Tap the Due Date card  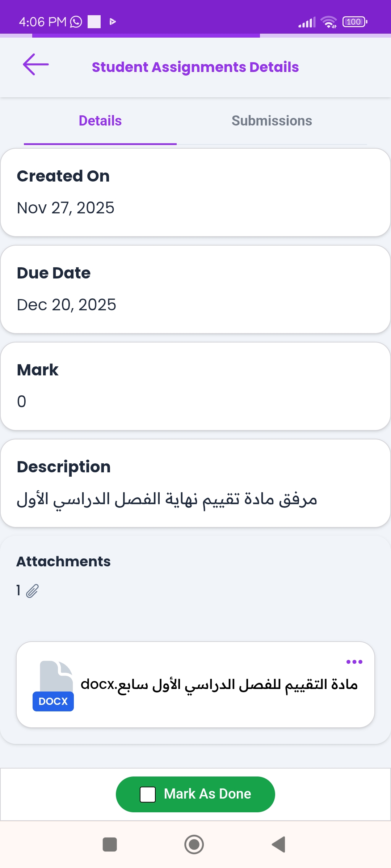pyautogui.click(x=195, y=289)
